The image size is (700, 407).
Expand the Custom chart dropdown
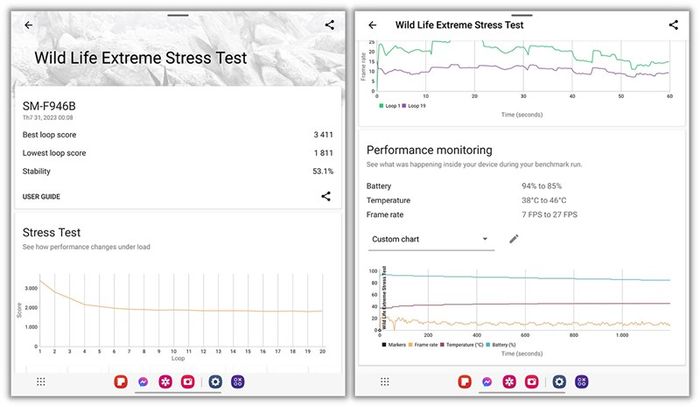[431, 240]
